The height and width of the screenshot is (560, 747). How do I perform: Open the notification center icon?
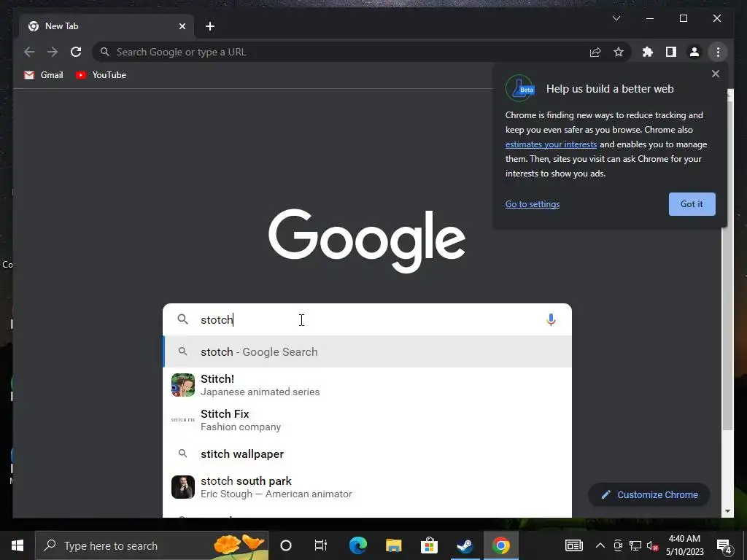coord(724,545)
